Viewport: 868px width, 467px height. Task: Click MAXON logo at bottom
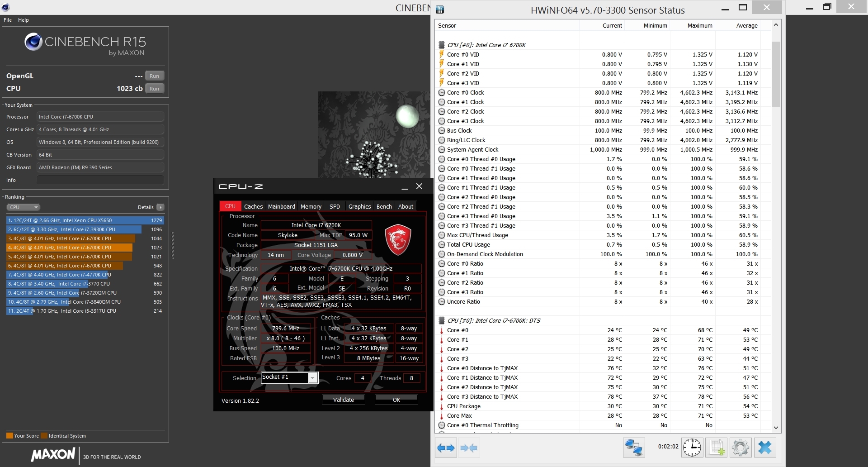[x=53, y=455]
